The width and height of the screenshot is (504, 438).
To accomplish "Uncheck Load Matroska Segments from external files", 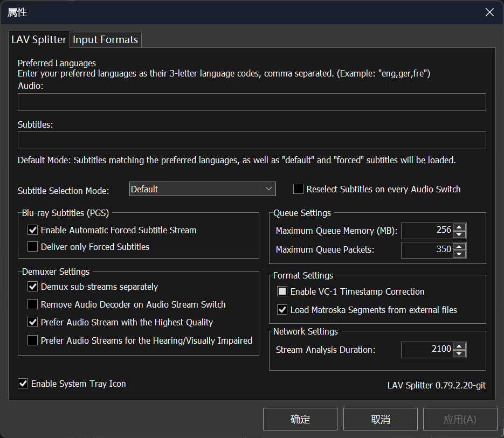I will pos(282,310).
